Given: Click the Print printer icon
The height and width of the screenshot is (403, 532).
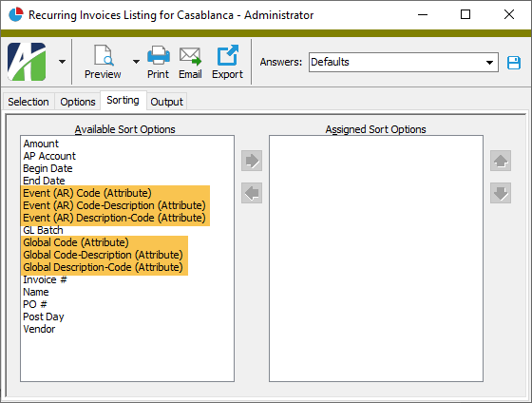Looking at the screenshot, I should (158, 55).
